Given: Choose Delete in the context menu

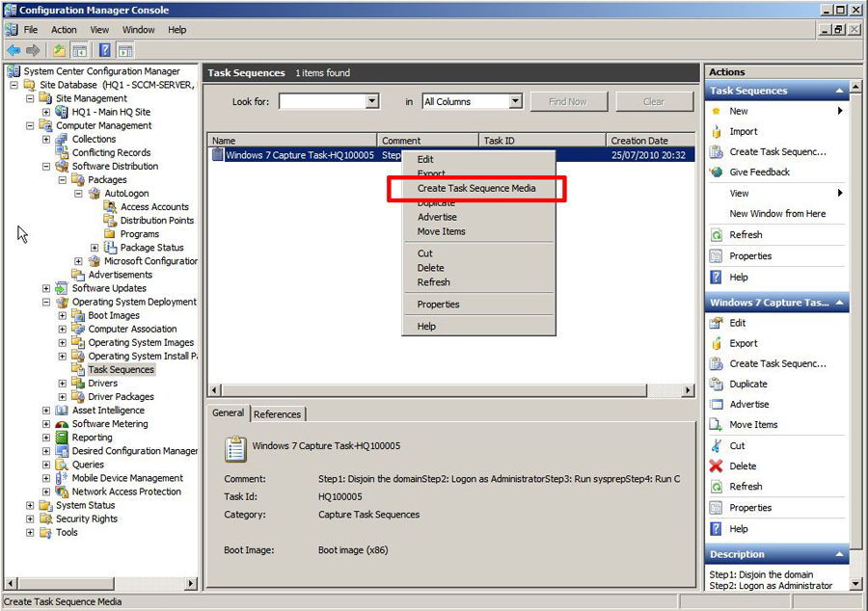Looking at the screenshot, I should pyautogui.click(x=431, y=268).
